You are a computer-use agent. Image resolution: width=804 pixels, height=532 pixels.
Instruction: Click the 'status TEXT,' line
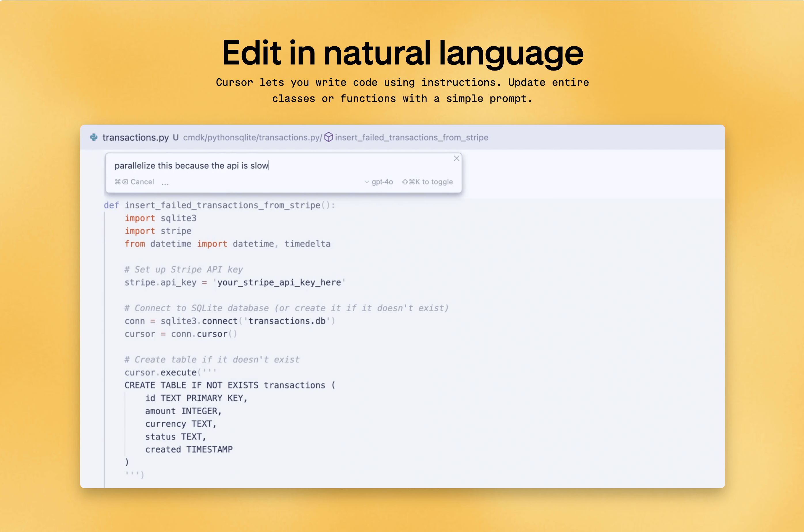(176, 437)
